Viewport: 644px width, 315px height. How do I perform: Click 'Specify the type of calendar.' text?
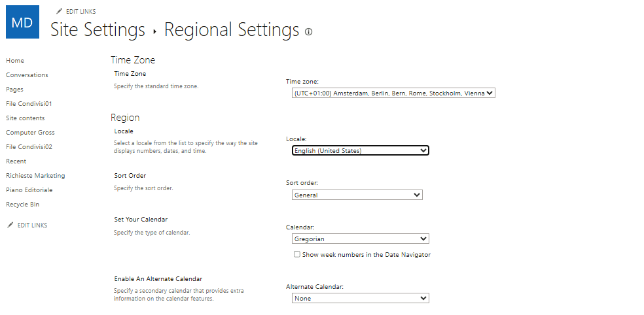[152, 232]
